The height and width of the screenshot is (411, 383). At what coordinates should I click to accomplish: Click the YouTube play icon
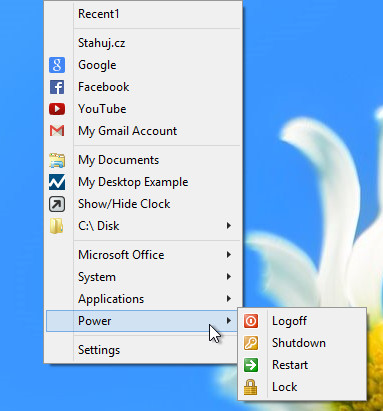pyautogui.click(x=57, y=109)
